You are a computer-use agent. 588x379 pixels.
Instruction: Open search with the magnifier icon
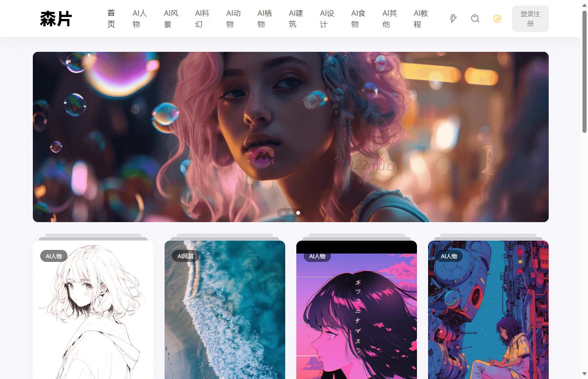(x=475, y=19)
